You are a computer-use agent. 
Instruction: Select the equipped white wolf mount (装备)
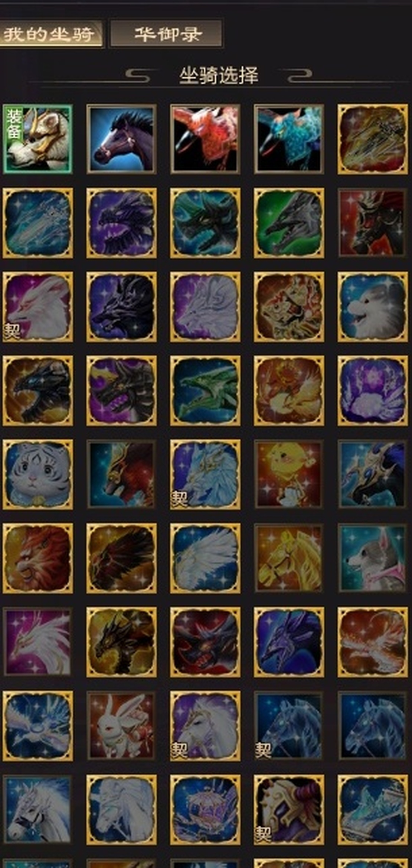coord(37,139)
